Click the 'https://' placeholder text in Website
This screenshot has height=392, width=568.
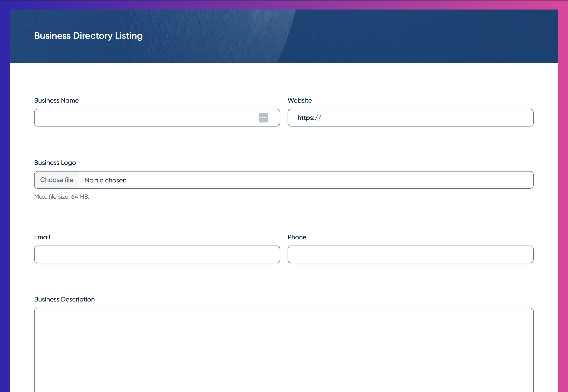point(309,118)
